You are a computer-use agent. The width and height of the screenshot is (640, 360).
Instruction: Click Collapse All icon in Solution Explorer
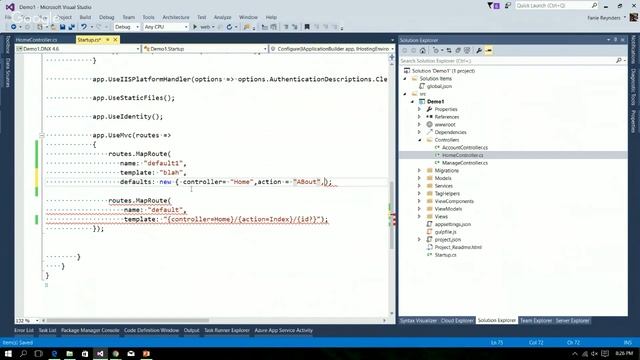458,51
